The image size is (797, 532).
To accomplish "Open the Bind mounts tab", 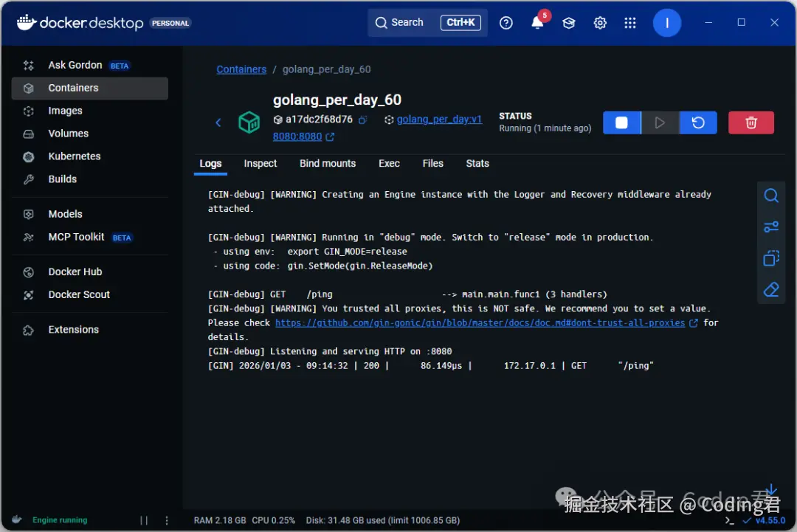I will click(328, 164).
